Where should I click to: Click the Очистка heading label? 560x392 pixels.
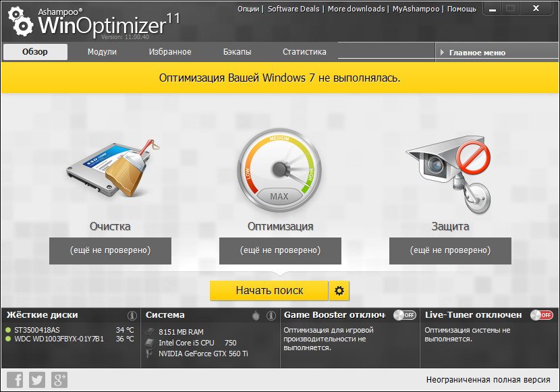click(x=110, y=226)
